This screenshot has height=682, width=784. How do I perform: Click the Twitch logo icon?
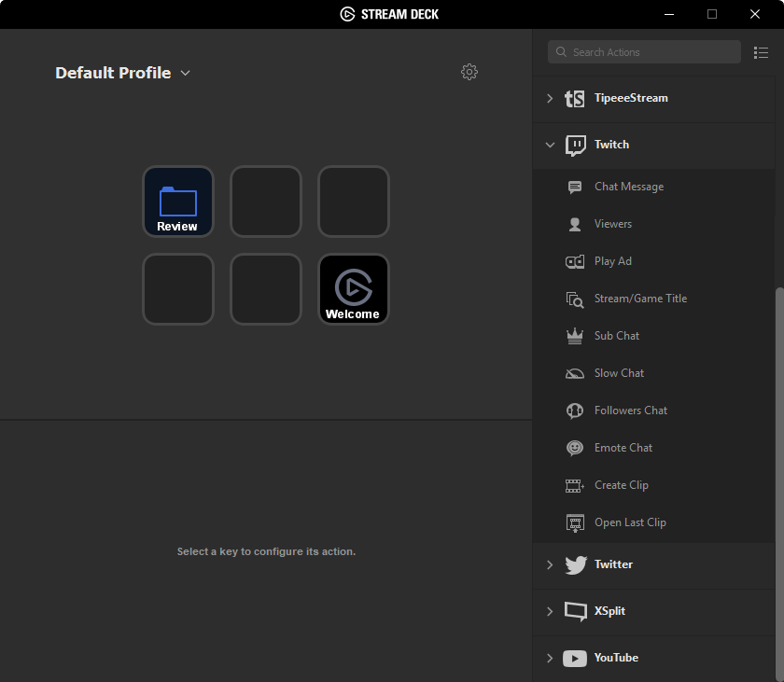(576, 146)
